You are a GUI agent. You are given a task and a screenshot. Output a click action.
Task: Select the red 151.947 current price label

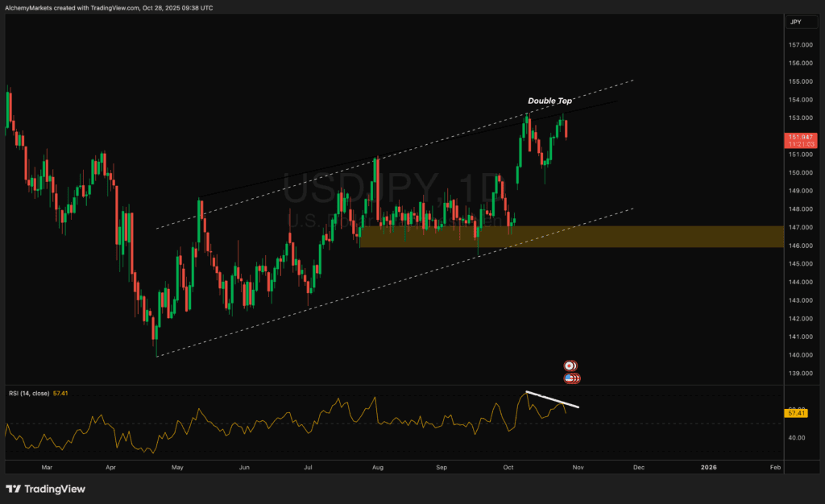pyautogui.click(x=800, y=140)
